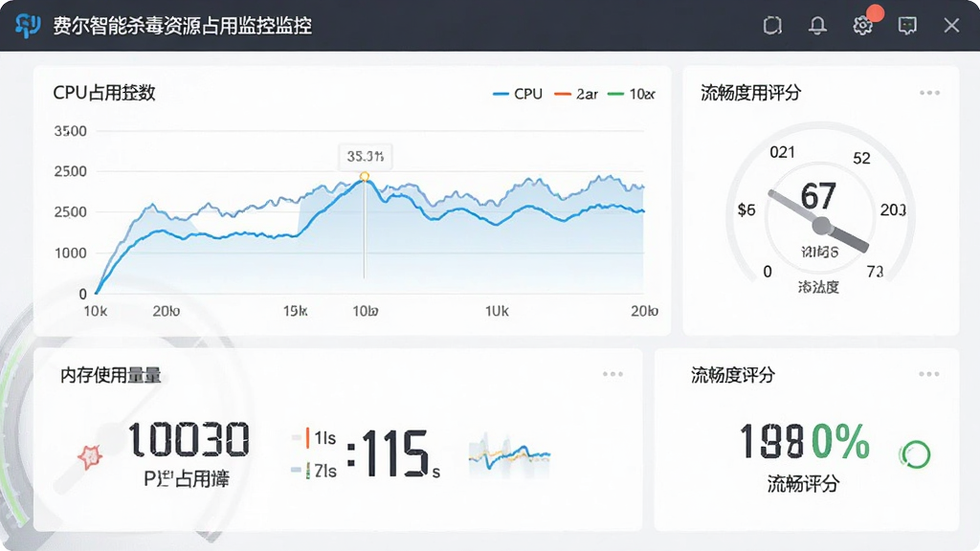Open notifications bell icon
The height and width of the screenshot is (551, 980).
pyautogui.click(x=817, y=26)
